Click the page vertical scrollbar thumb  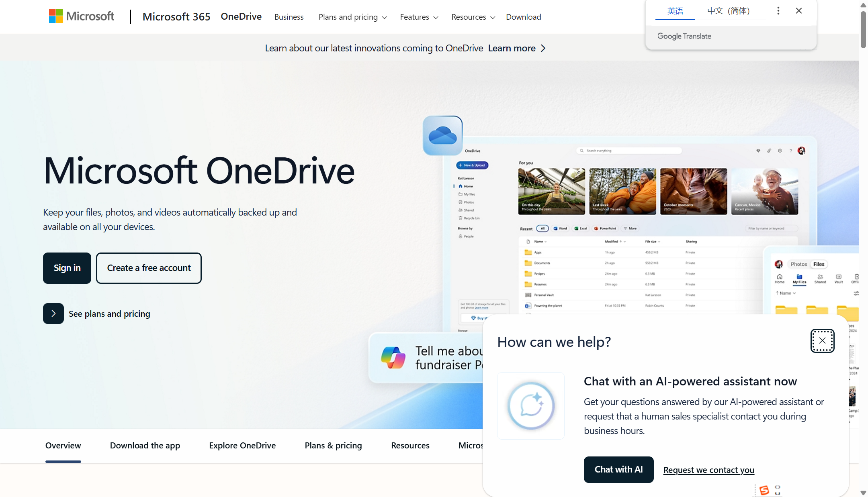[863, 30]
